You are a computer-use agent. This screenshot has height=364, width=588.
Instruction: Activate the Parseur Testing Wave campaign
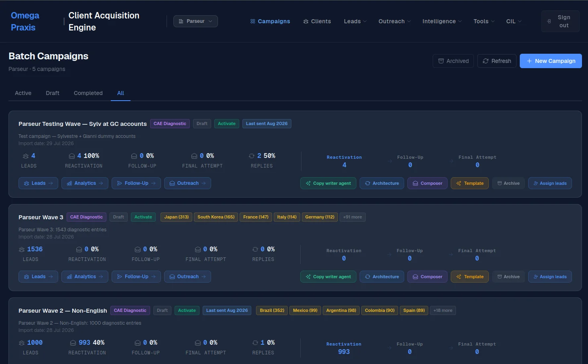pyautogui.click(x=227, y=123)
